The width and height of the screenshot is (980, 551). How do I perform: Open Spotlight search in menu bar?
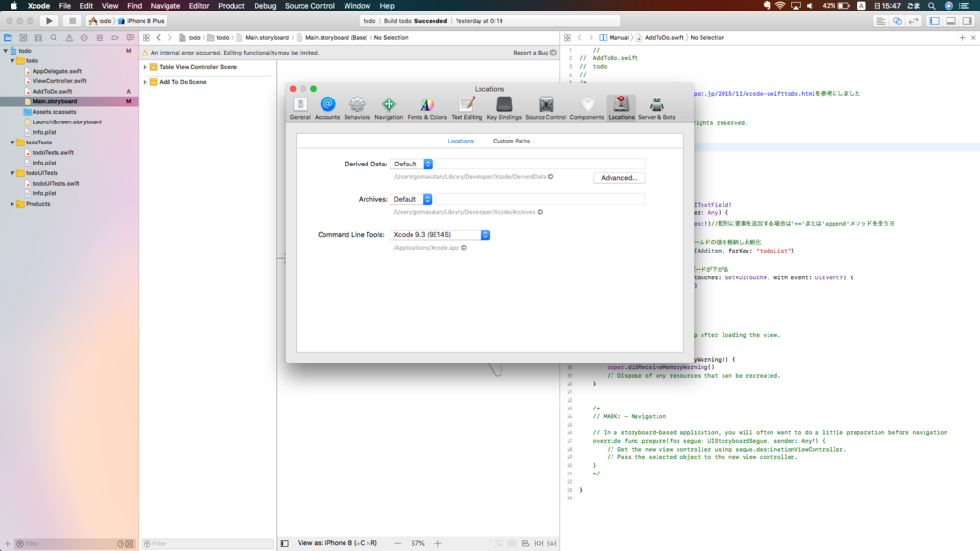click(x=932, y=6)
